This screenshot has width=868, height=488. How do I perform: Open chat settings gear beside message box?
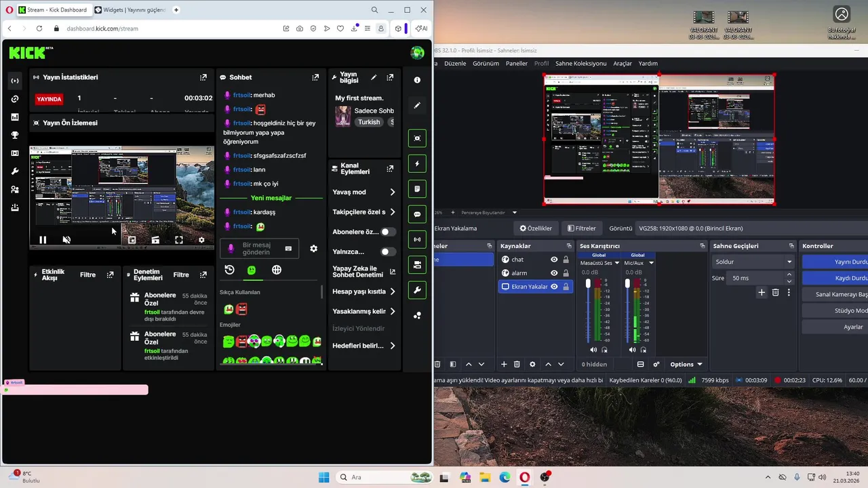pyautogui.click(x=313, y=249)
